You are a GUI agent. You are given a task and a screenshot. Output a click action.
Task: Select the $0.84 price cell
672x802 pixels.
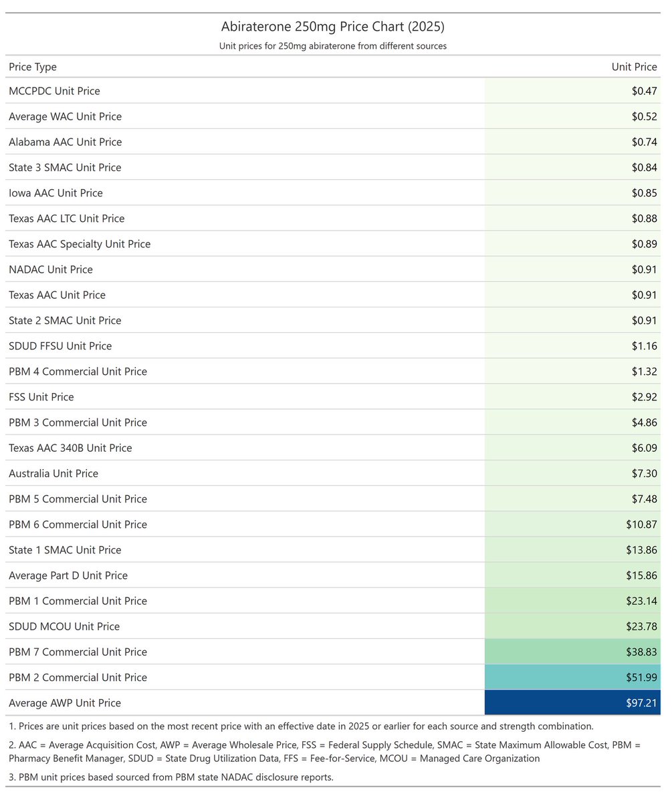(572, 167)
